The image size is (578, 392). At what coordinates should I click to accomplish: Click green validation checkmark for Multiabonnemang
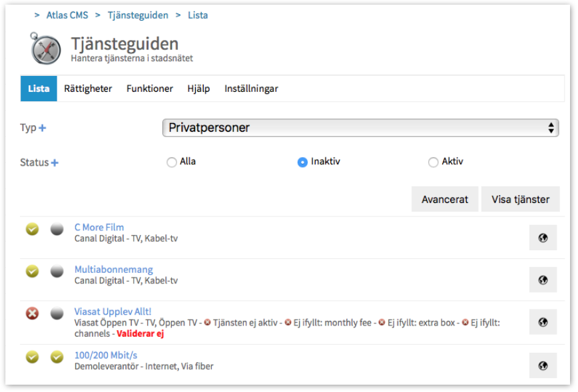(x=32, y=272)
